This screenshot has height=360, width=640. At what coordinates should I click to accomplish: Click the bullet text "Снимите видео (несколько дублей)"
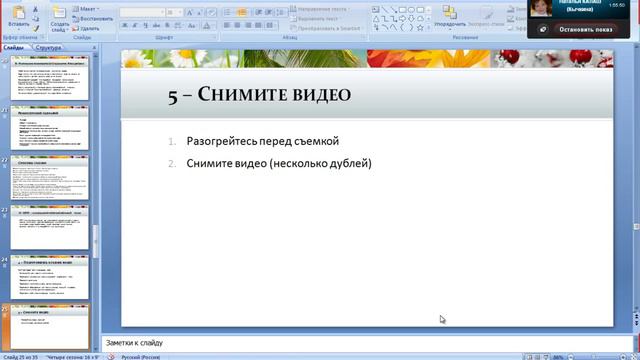coord(279,164)
